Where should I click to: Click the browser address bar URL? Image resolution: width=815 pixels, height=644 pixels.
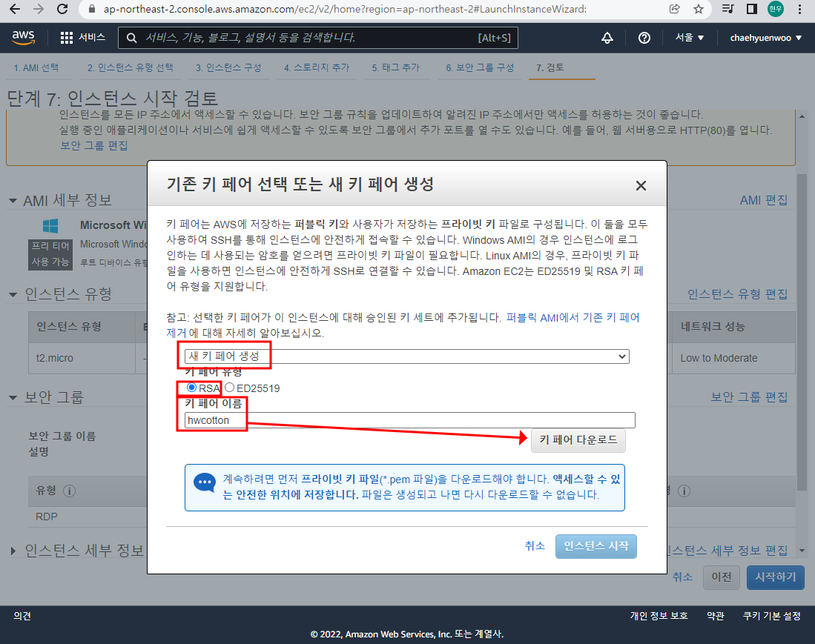click(345, 9)
